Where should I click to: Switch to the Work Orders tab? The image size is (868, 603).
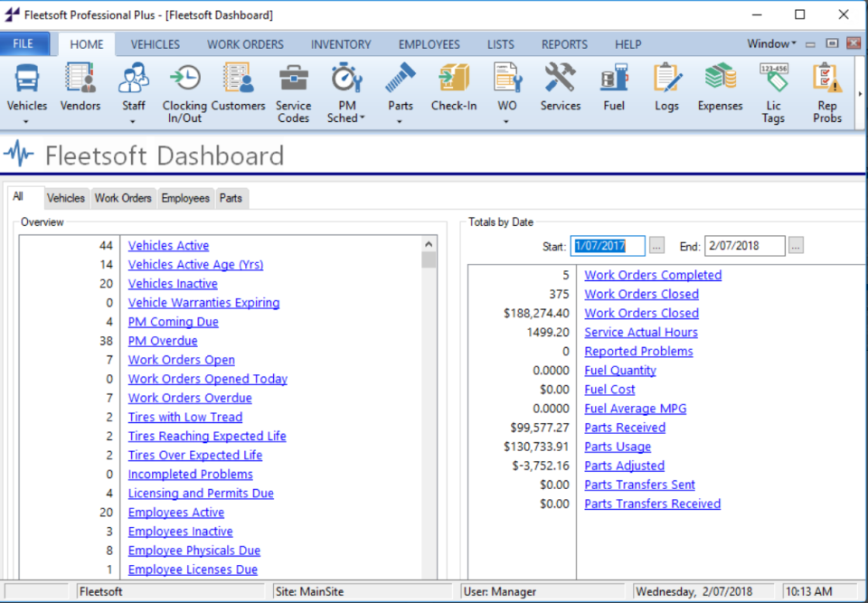click(123, 198)
